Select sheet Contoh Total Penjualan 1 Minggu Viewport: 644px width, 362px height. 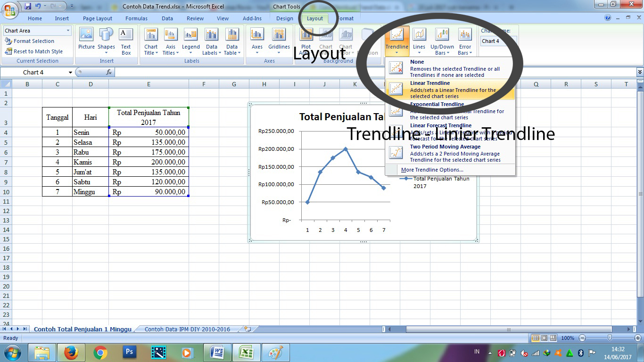pos(83,329)
